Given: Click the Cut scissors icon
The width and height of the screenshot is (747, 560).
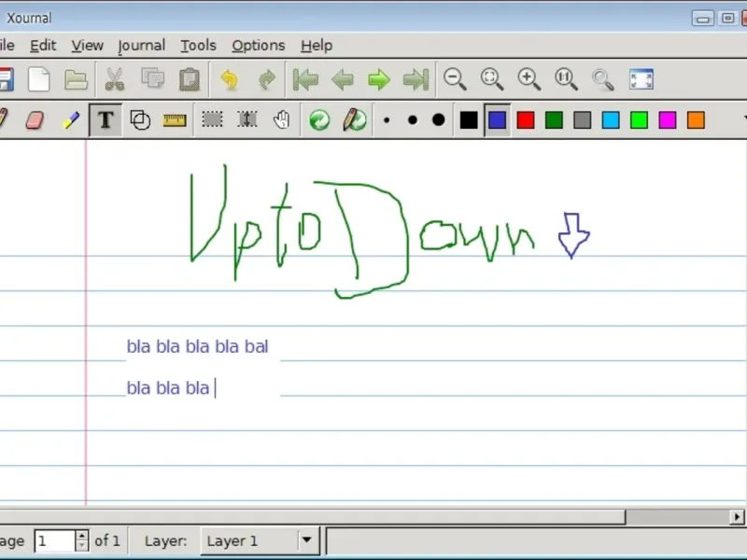Looking at the screenshot, I should (114, 79).
